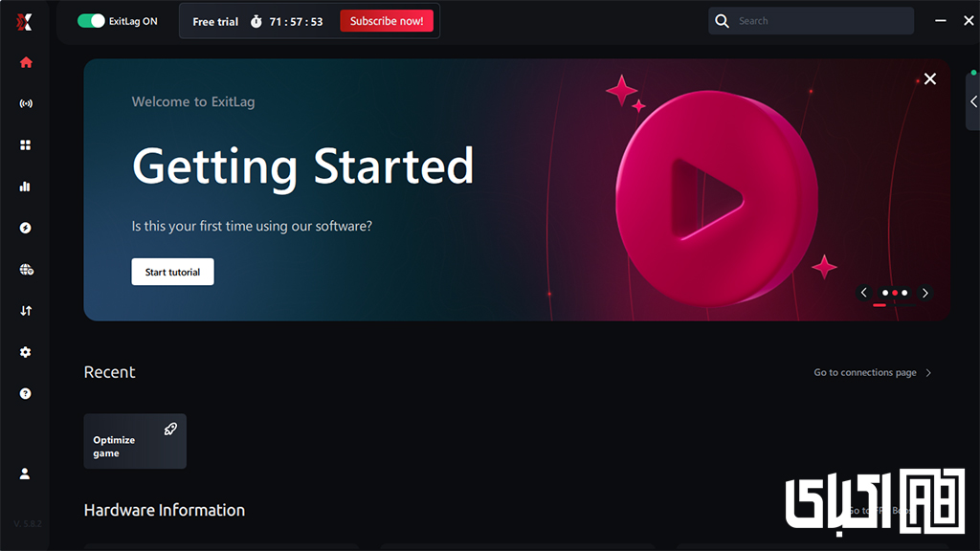Select the second banner carousel dot
The height and width of the screenshot is (551, 980).
click(x=895, y=293)
